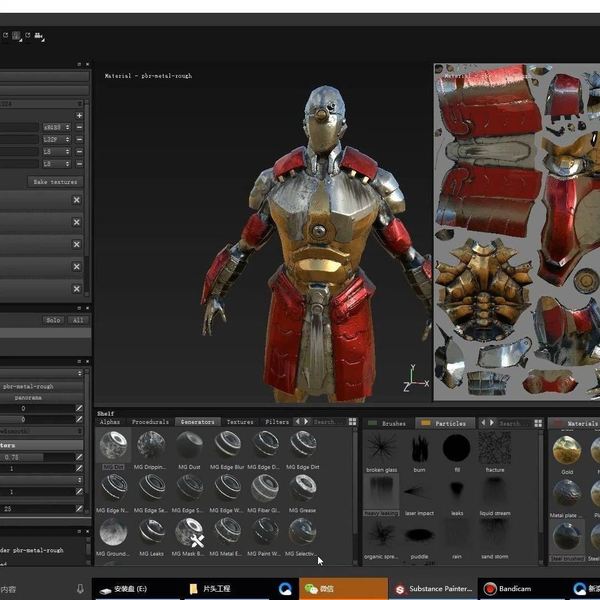Choose the laser impact particle brush
This screenshot has width=600, height=600.
pyautogui.click(x=420, y=490)
